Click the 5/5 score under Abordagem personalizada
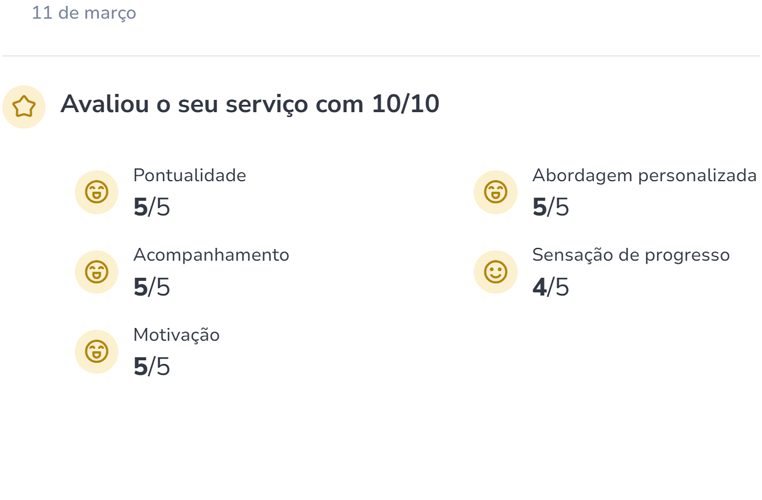This screenshot has width=762, height=500. tap(551, 208)
